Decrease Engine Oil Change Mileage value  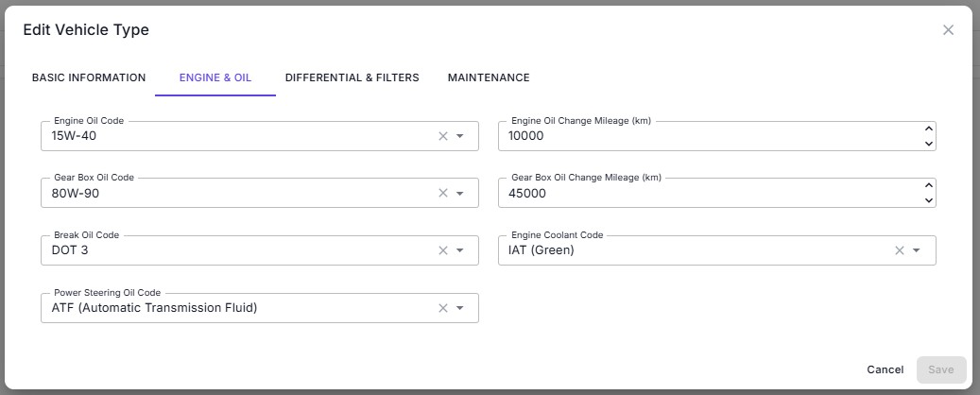[928, 144]
